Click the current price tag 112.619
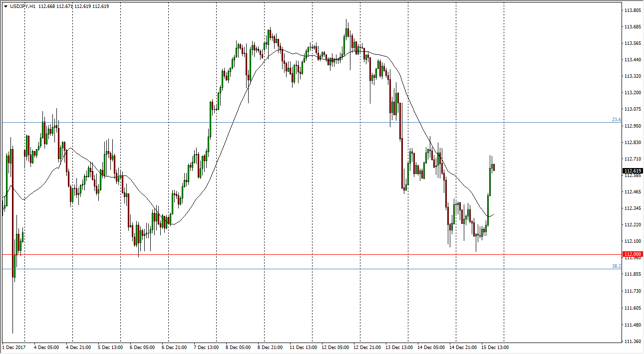Image resolution: width=644 pixels, height=354 pixels. coord(633,171)
